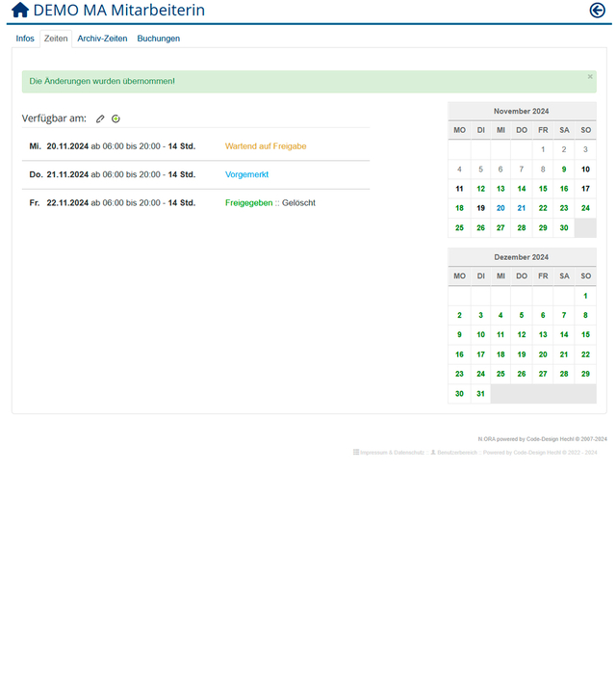This screenshot has height=680, width=616.
Task: Open the Benutzerbereich footer link
Action: tap(457, 452)
